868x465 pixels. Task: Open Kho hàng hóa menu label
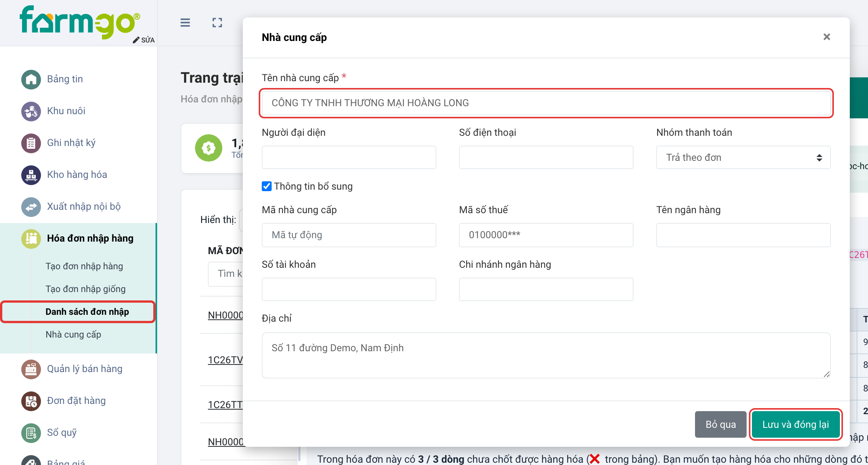click(77, 175)
